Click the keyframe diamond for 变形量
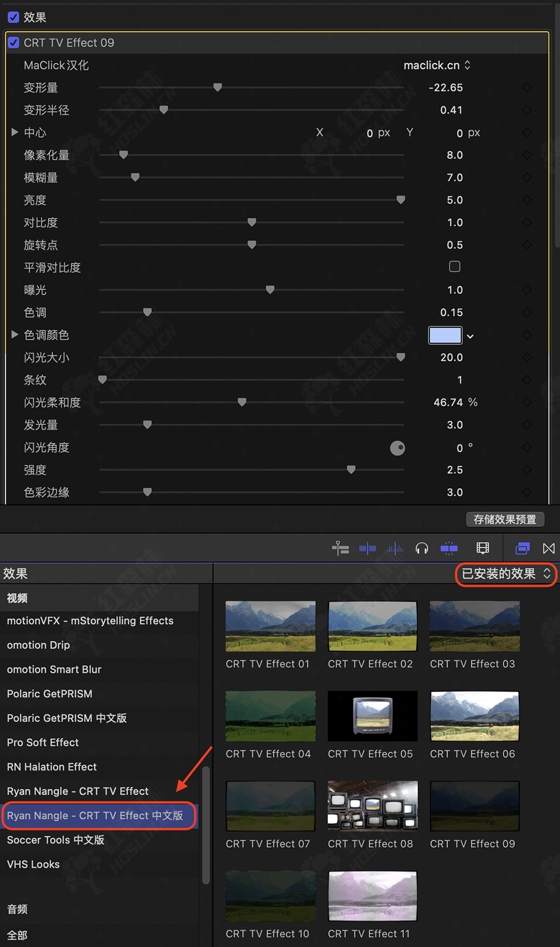The height and width of the screenshot is (947, 560). [526, 87]
